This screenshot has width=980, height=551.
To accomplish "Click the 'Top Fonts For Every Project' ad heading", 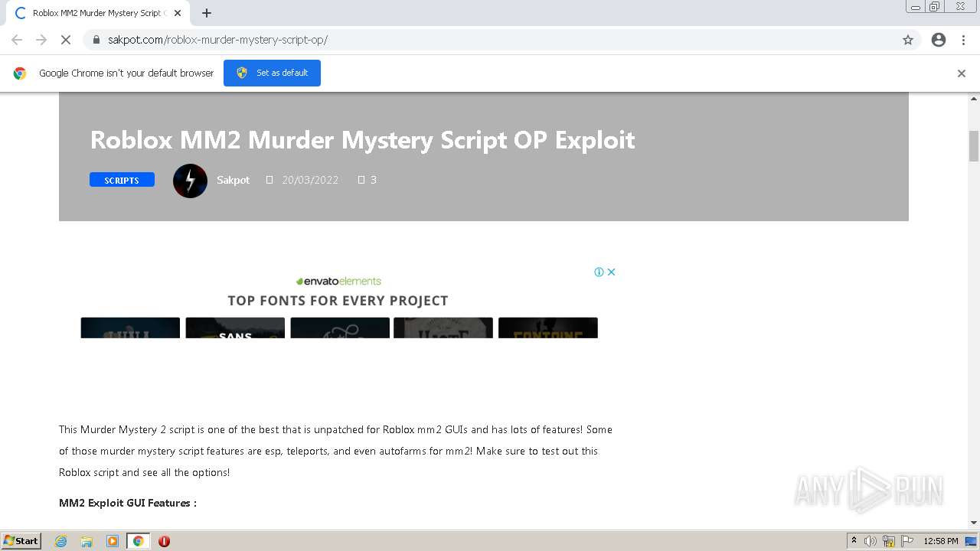I will (338, 301).
